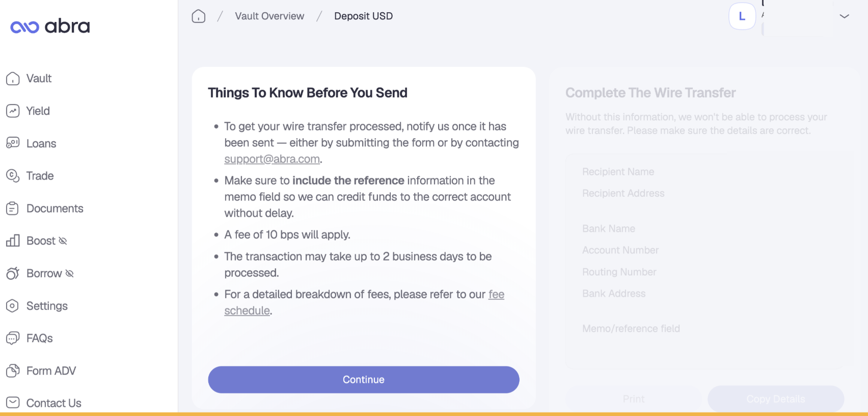
Task: Open the support@abra.com email link
Action: click(x=272, y=159)
